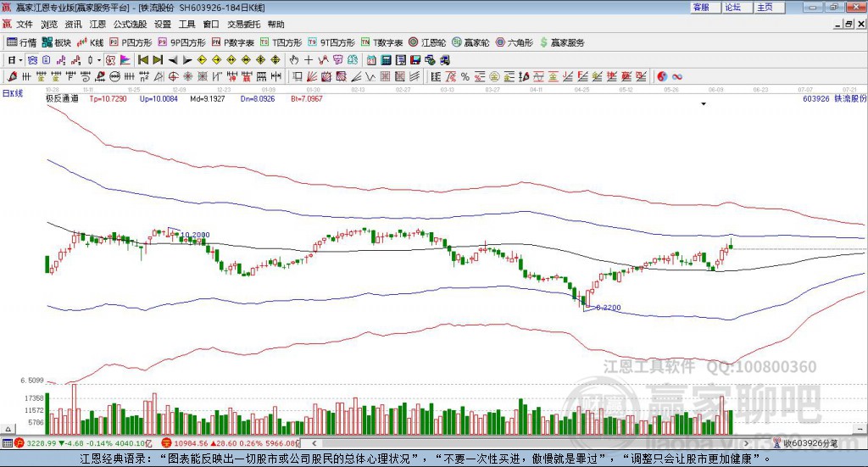
Task: Click the 论坛 forum button
Action: [x=737, y=7]
